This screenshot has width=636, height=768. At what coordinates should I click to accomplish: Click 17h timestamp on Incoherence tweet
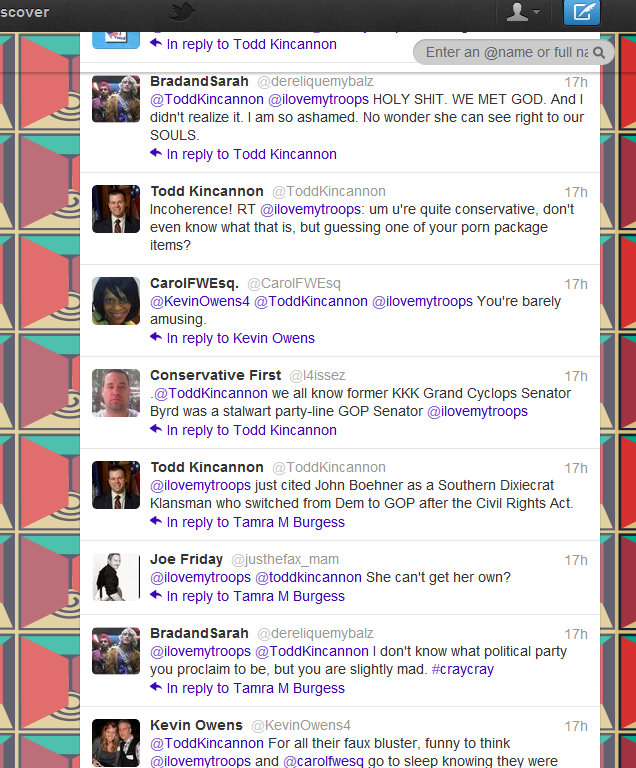(x=576, y=192)
